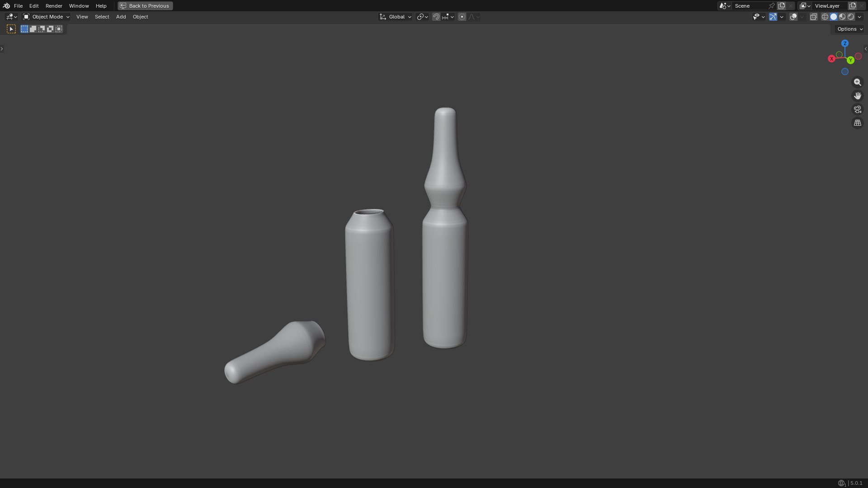Switch to wireframe shading
The height and width of the screenshot is (488, 868).
point(825,17)
